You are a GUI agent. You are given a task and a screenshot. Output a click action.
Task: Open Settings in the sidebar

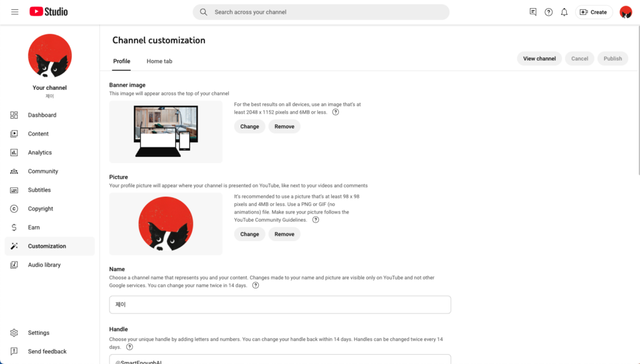pyautogui.click(x=50, y=333)
